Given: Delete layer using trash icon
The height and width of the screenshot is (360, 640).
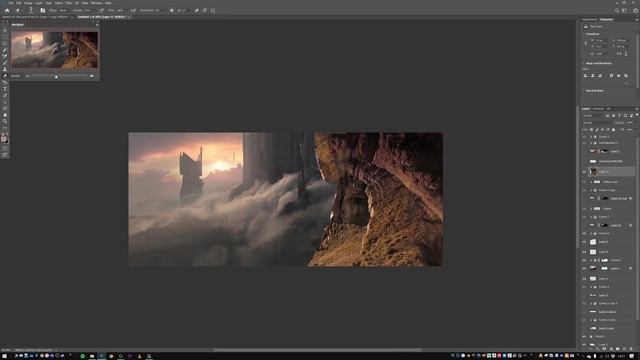Looking at the screenshot, I should (631, 349).
